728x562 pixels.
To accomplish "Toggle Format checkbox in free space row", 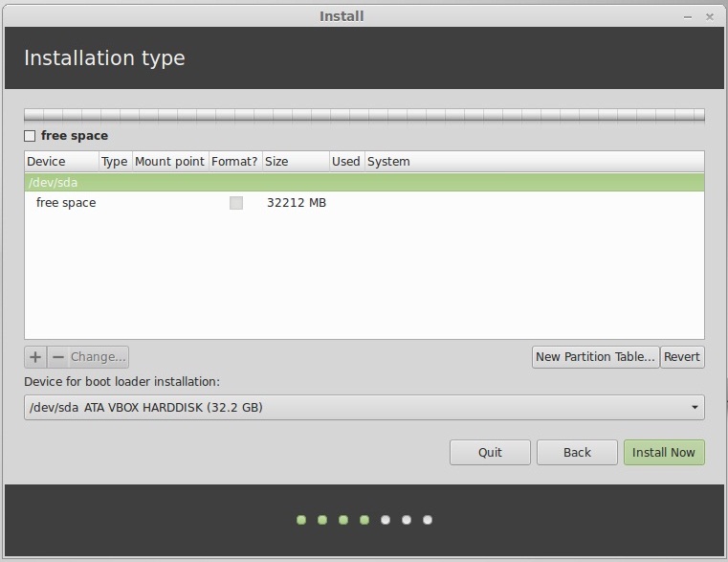I will (236, 203).
